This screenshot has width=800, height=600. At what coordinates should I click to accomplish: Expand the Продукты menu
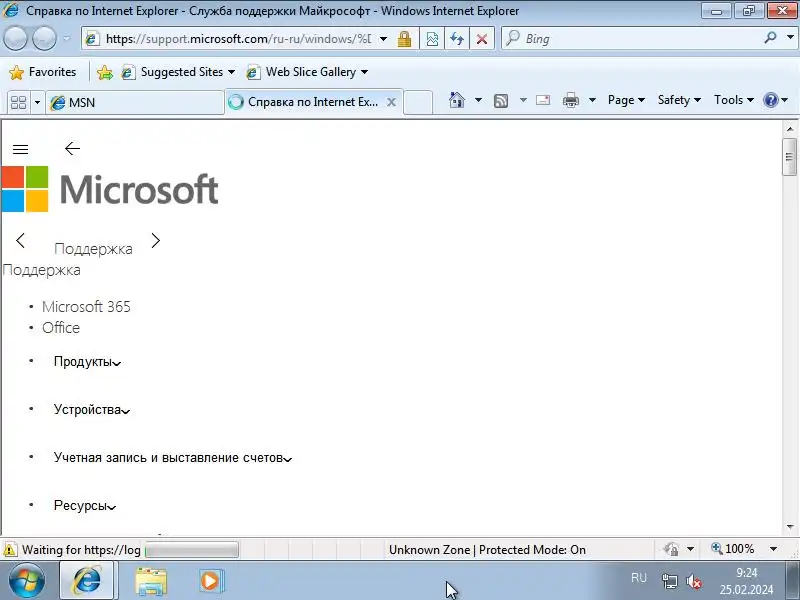coord(87,362)
